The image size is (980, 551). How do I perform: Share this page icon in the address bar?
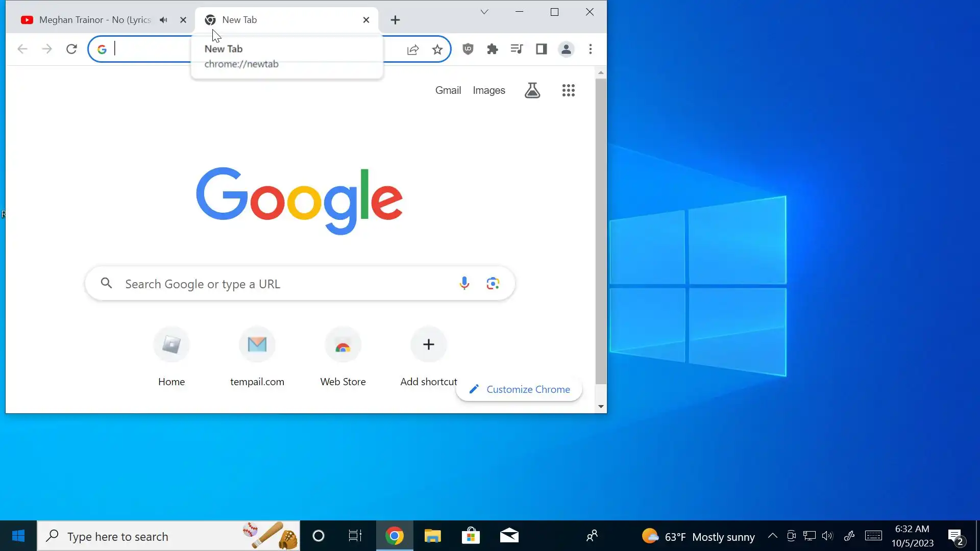[x=413, y=49]
